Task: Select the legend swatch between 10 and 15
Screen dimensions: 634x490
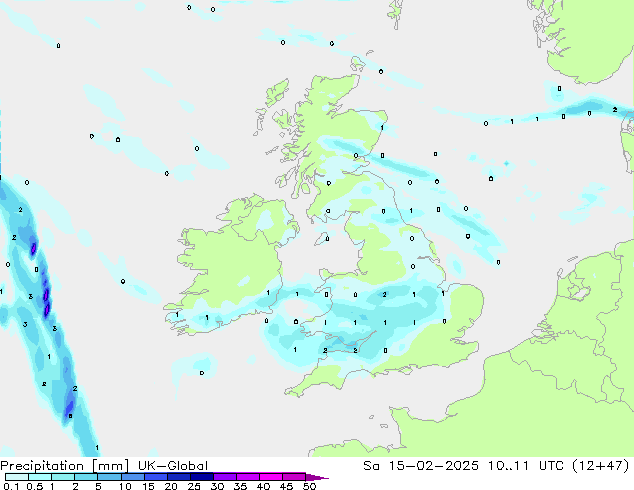Action: [x=133, y=477]
